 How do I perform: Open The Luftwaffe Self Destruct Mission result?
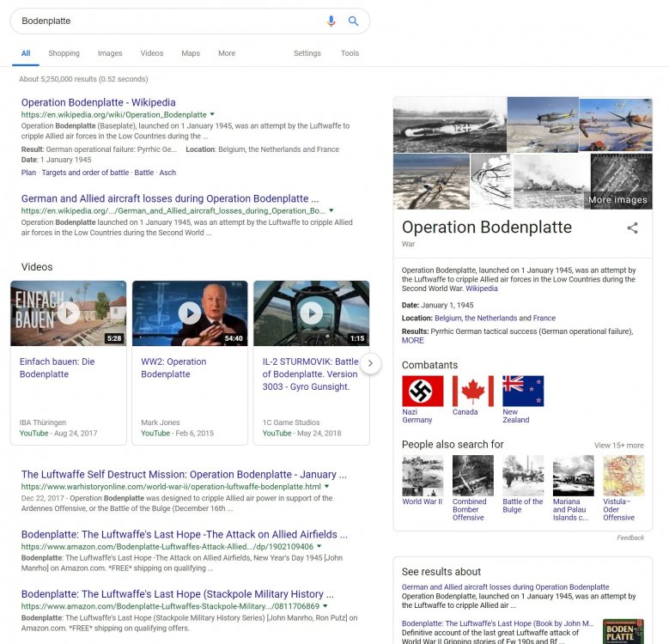point(184,474)
